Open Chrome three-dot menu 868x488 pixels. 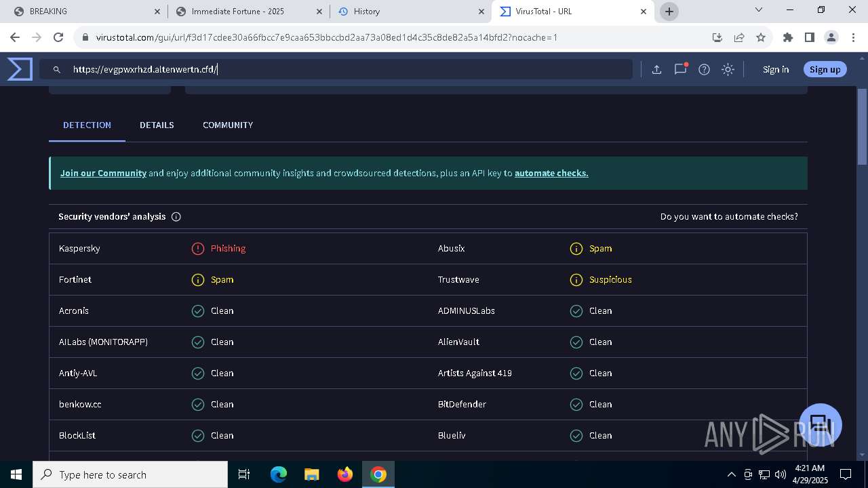[x=852, y=37]
